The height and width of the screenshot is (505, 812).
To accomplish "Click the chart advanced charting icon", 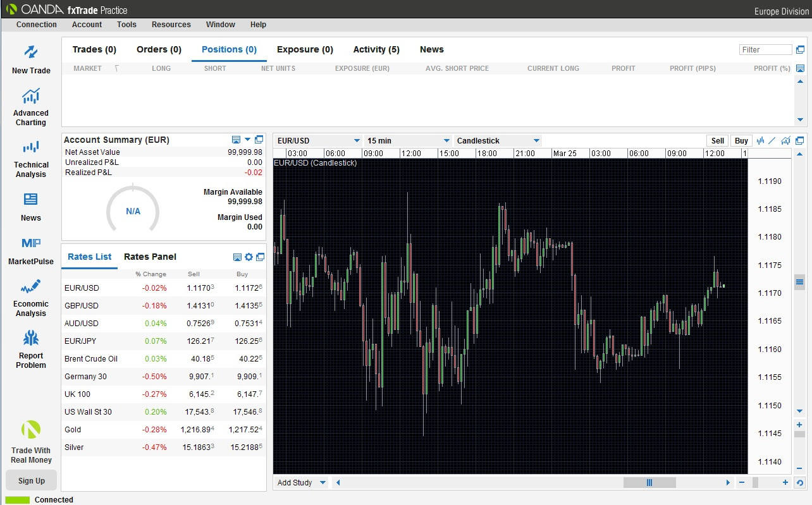I will click(x=786, y=141).
